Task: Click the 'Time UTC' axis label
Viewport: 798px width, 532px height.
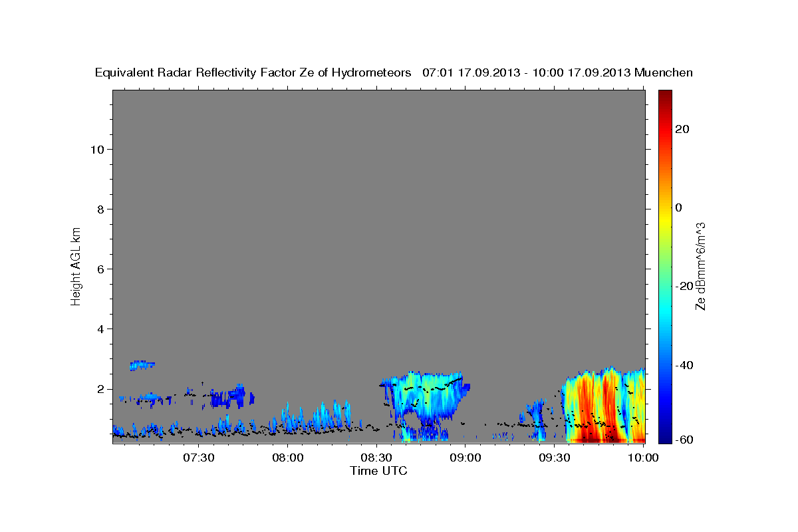Action: [x=378, y=471]
